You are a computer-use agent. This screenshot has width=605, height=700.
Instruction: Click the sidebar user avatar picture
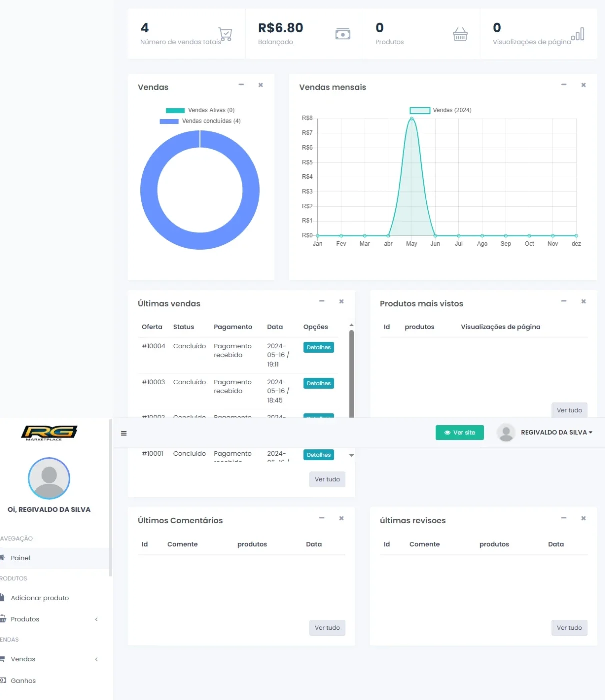[x=49, y=478]
